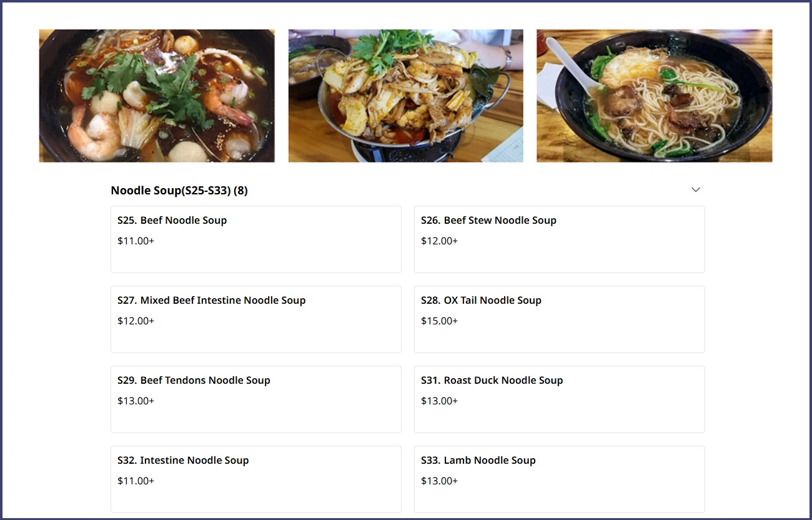Open S28. OX Tail Noodle Soup item

tap(560, 319)
